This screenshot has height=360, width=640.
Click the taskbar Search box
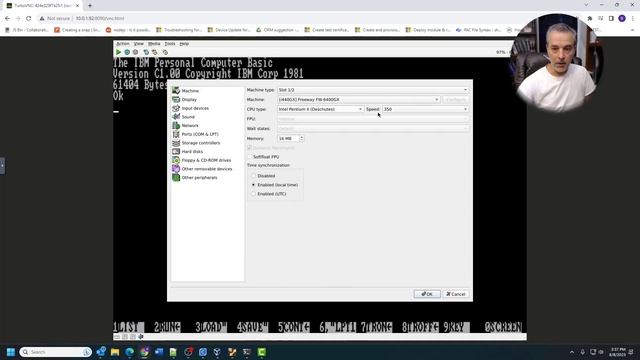pos(56,352)
